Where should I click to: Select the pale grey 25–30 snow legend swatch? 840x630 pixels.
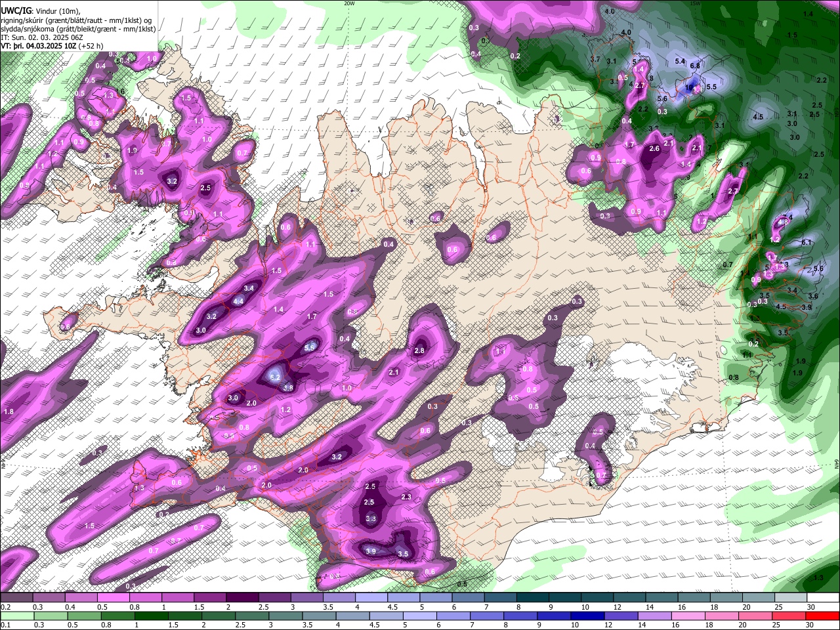tap(791, 598)
